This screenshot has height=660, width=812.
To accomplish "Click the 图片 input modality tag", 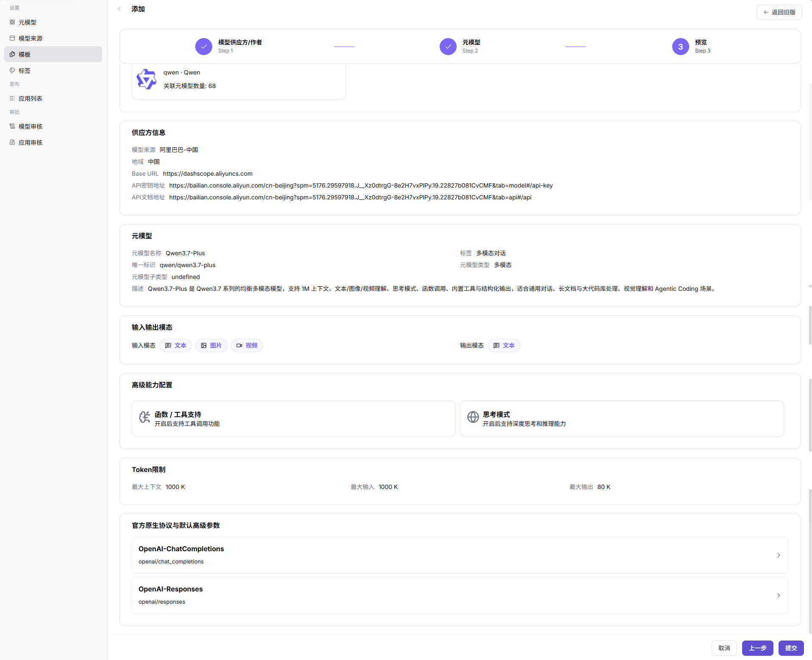I will [x=211, y=345].
